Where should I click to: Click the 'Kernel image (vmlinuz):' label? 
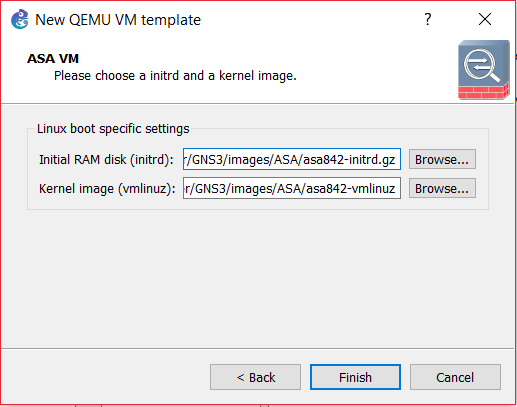[x=107, y=189]
